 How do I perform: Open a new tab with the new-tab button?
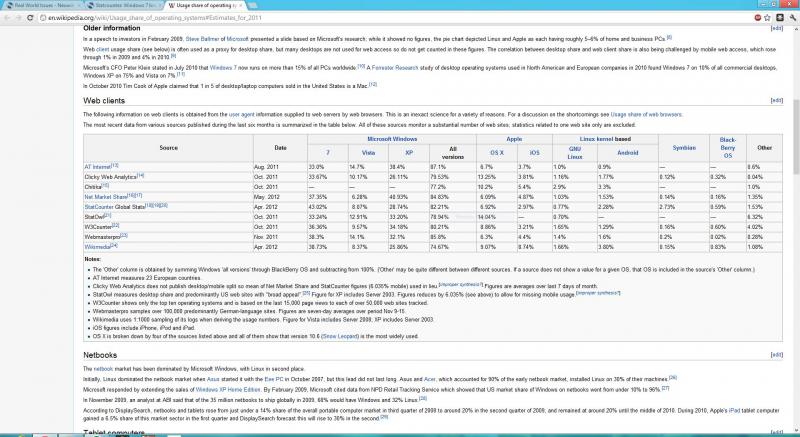[252, 6]
